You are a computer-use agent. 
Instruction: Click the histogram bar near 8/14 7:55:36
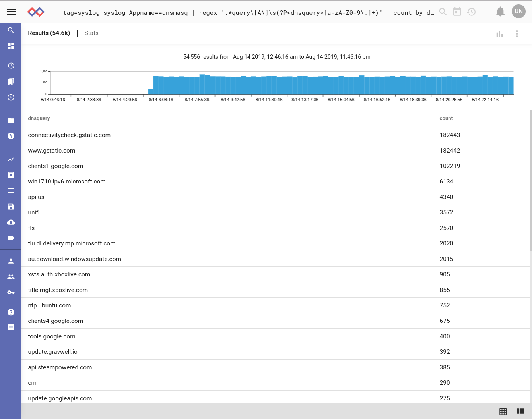[197, 85]
